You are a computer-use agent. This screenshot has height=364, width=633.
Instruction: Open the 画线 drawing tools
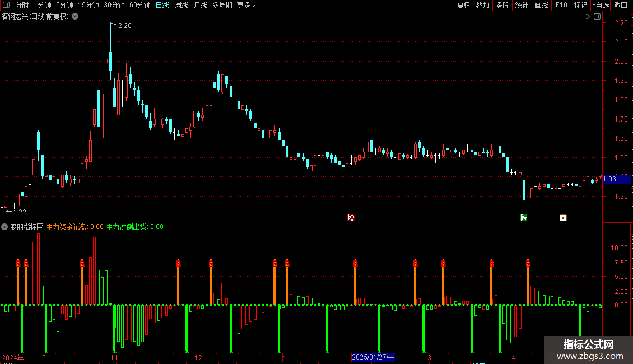click(541, 5)
